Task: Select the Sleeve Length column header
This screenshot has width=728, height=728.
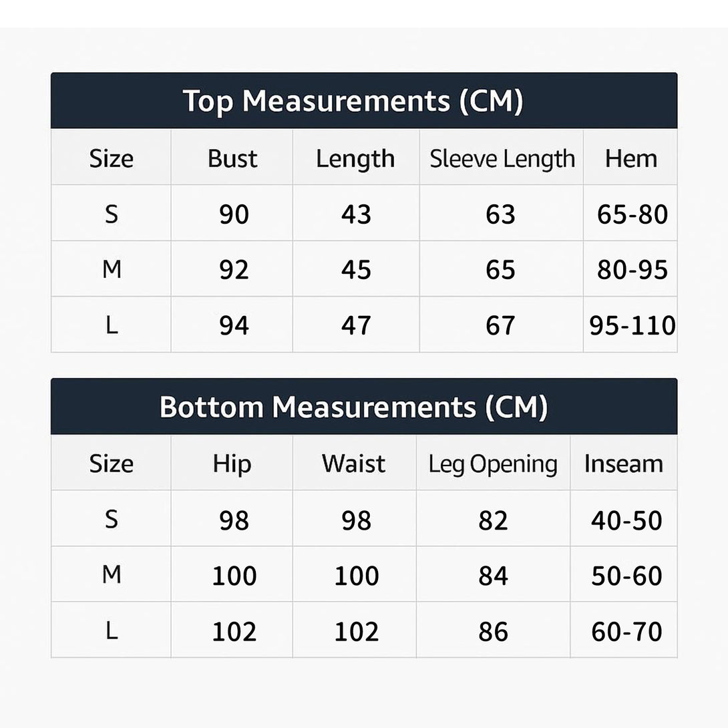Action: (x=502, y=159)
